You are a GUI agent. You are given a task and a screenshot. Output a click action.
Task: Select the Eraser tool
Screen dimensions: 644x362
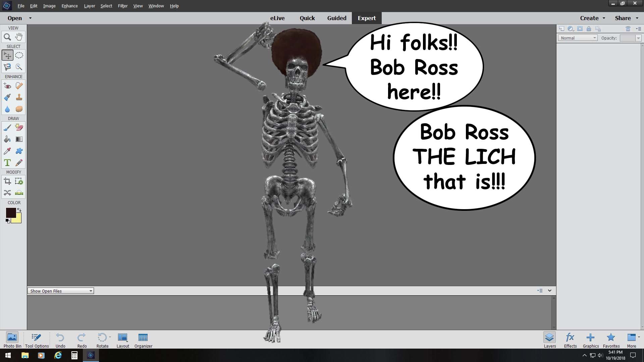click(19, 128)
